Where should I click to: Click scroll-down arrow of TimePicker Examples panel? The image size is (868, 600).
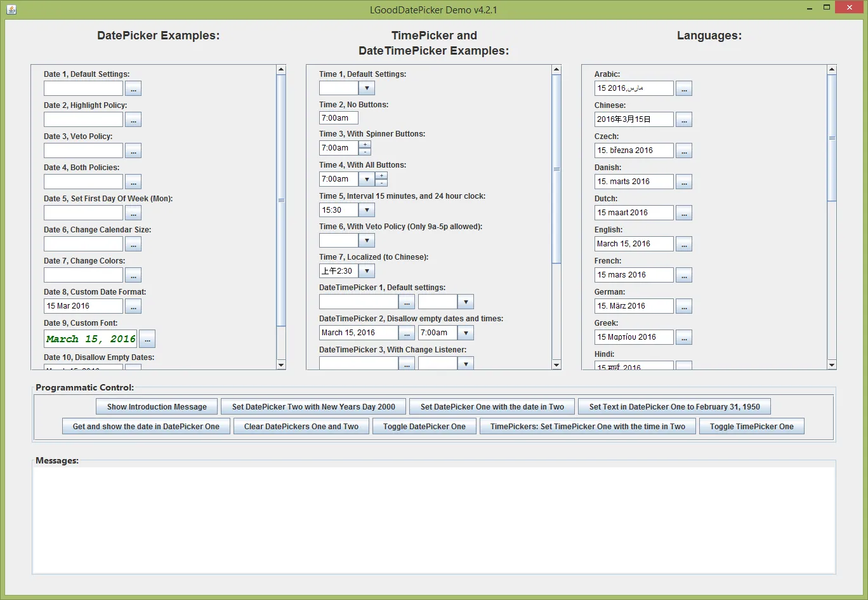(x=556, y=365)
